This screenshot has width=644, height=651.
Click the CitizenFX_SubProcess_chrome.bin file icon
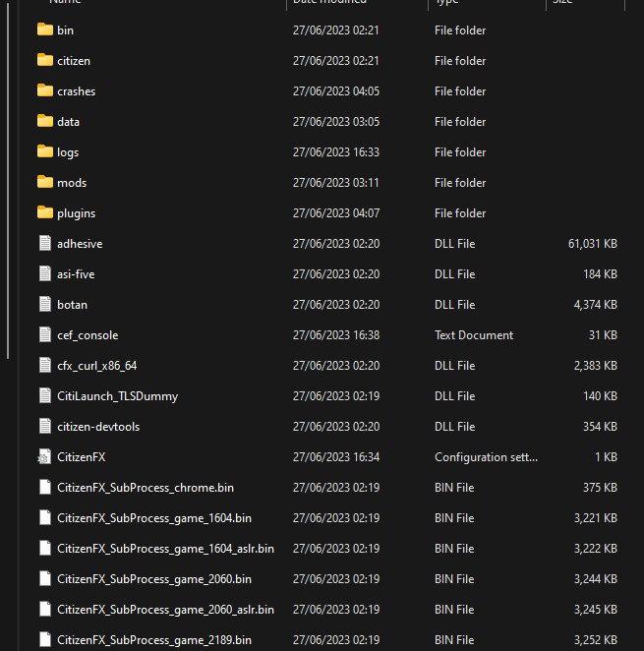(x=44, y=487)
